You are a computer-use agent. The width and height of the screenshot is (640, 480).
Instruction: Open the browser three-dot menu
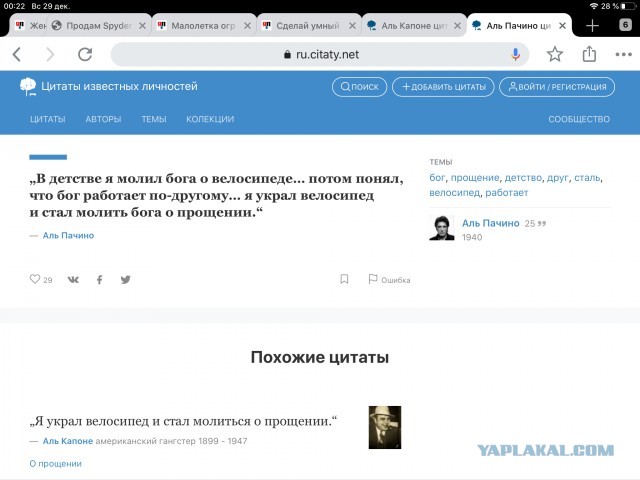point(623,54)
